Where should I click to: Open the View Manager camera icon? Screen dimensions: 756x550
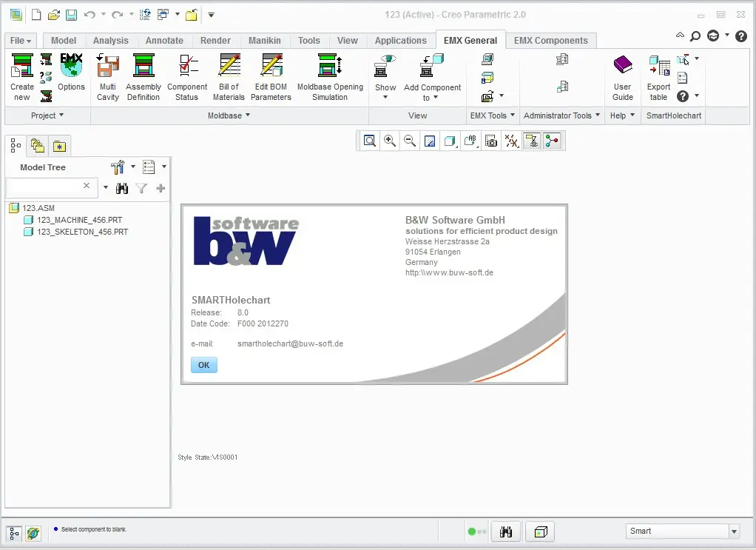[x=491, y=141]
